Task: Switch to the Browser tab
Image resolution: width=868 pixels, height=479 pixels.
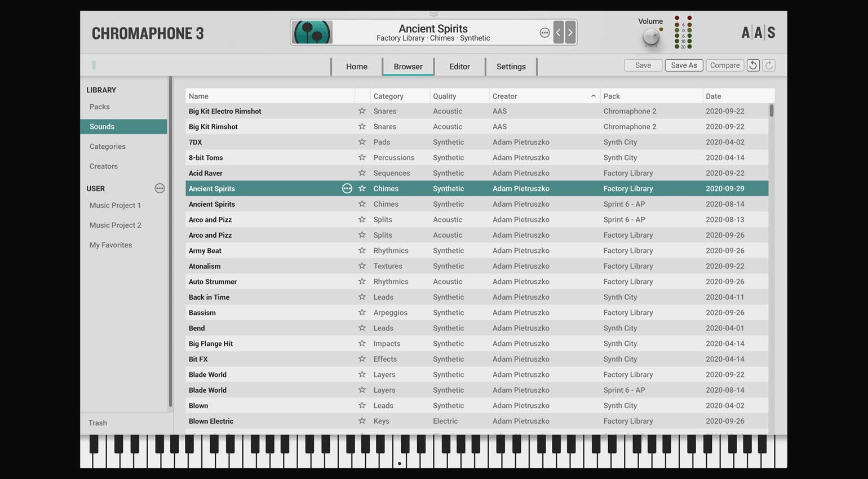Action: pyautogui.click(x=408, y=66)
